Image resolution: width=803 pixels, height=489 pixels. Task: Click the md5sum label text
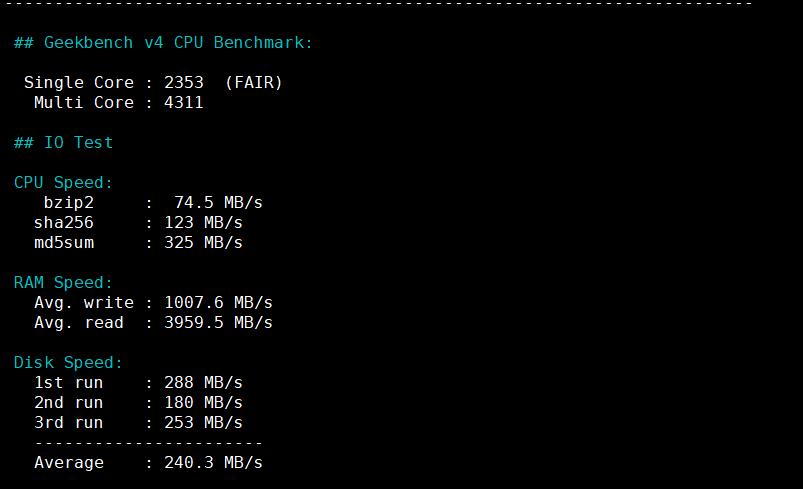click(63, 243)
